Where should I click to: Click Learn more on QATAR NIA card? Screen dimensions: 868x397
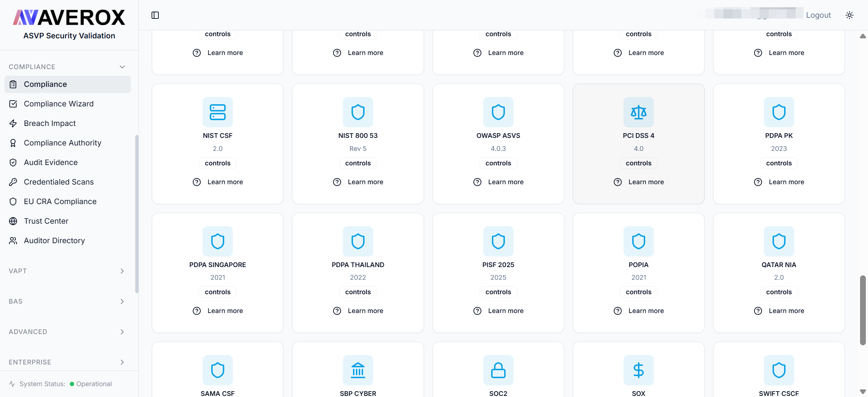pyautogui.click(x=779, y=311)
